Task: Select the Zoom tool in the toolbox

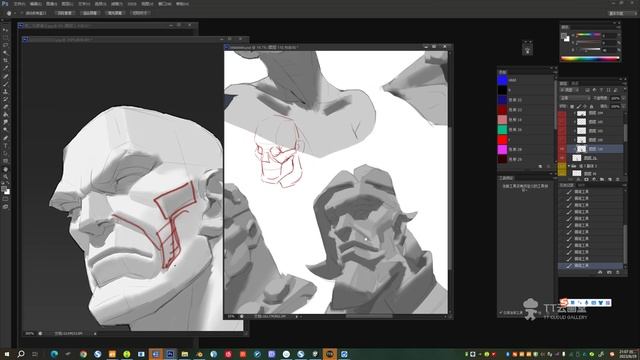Action: click(x=5, y=177)
